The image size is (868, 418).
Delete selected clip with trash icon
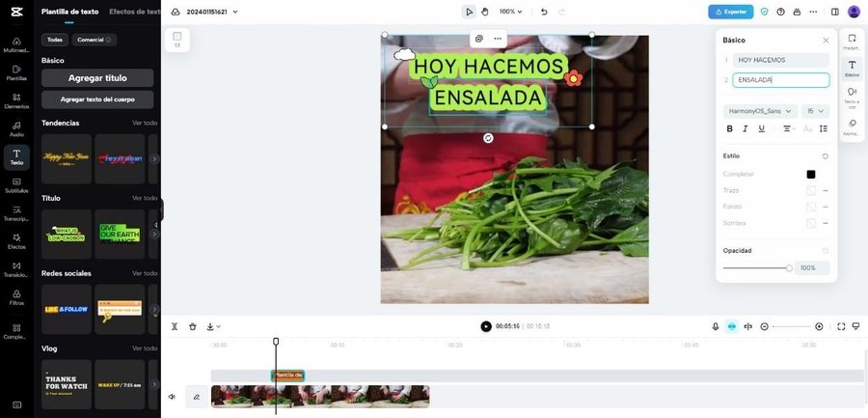[x=193, y=326]
